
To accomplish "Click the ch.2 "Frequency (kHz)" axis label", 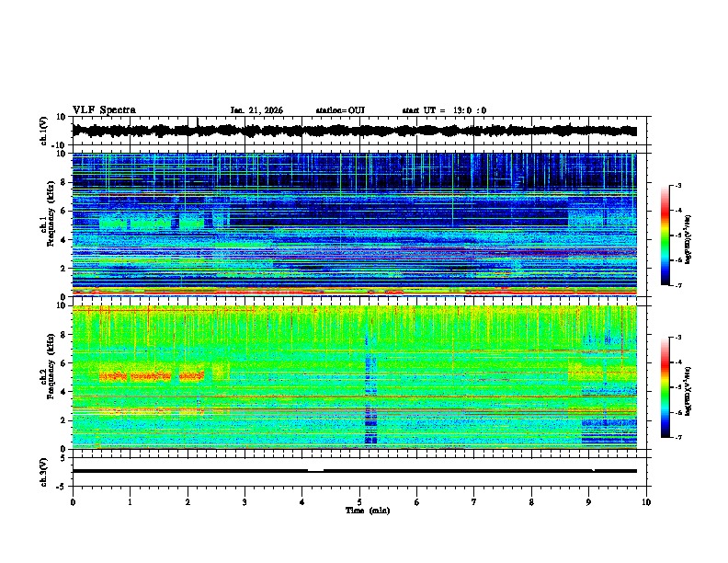I will [51, 366].
